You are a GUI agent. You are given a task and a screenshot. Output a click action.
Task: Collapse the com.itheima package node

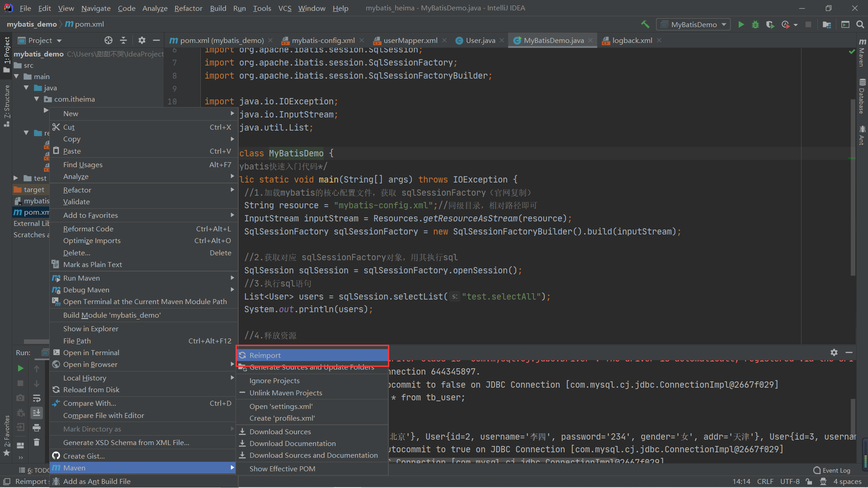pyautogui.click(x=37, y=99)
